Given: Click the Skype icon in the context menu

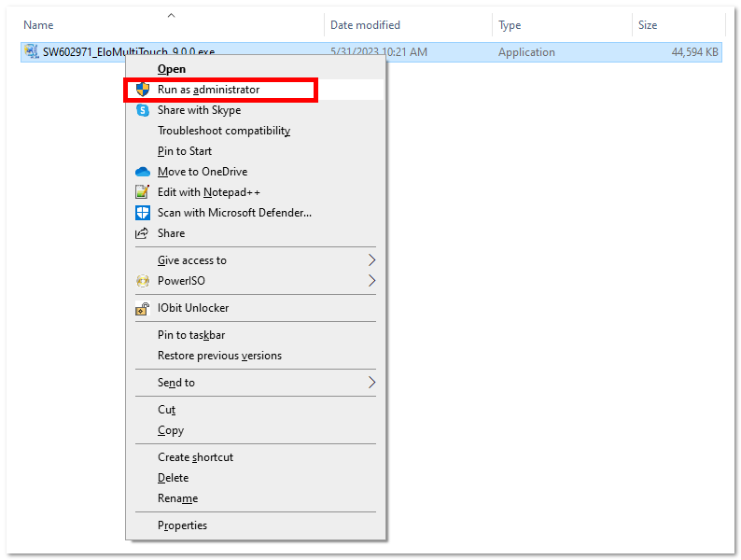Looking at the screenshot, I should coord(143,110).
